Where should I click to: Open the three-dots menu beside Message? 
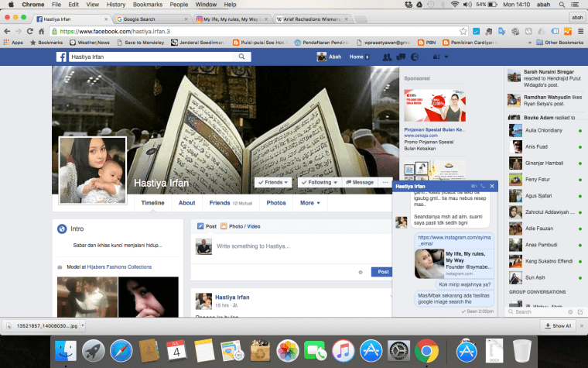(x=385, y=182)
